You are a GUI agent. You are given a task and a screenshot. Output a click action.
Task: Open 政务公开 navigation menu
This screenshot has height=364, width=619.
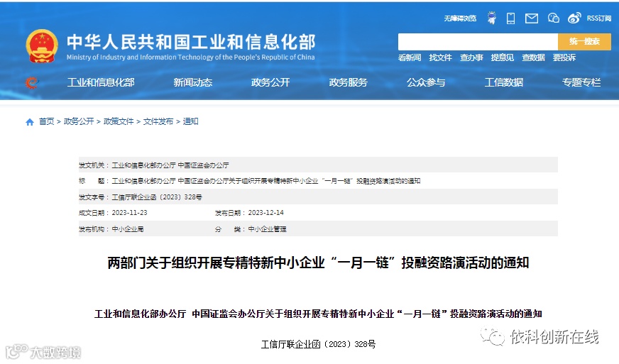tap(270, 82)
